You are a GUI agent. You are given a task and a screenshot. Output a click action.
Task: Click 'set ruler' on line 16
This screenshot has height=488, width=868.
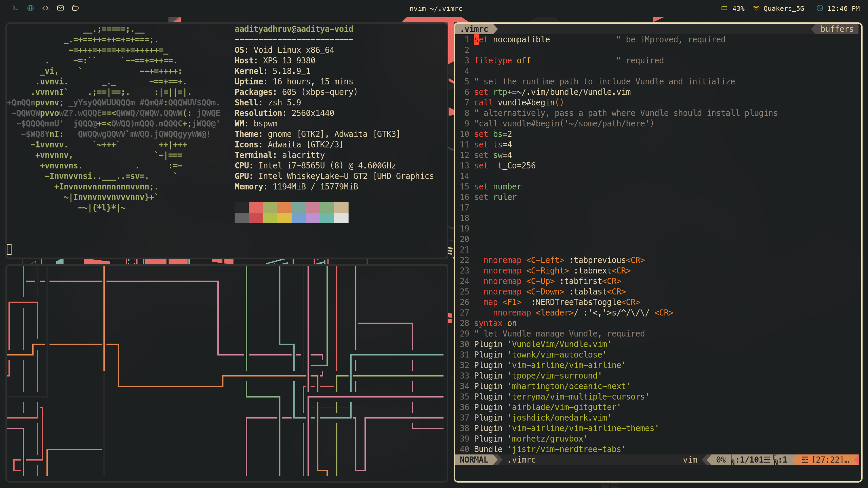pyautogui.click(x=495, y=197)
